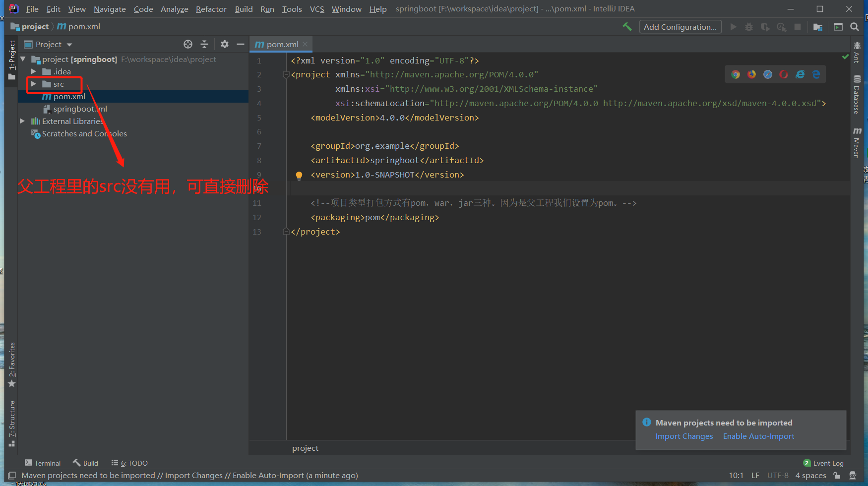Open the Navigate menu
This screenshot has height=486, width=868.
click(110, 9)
